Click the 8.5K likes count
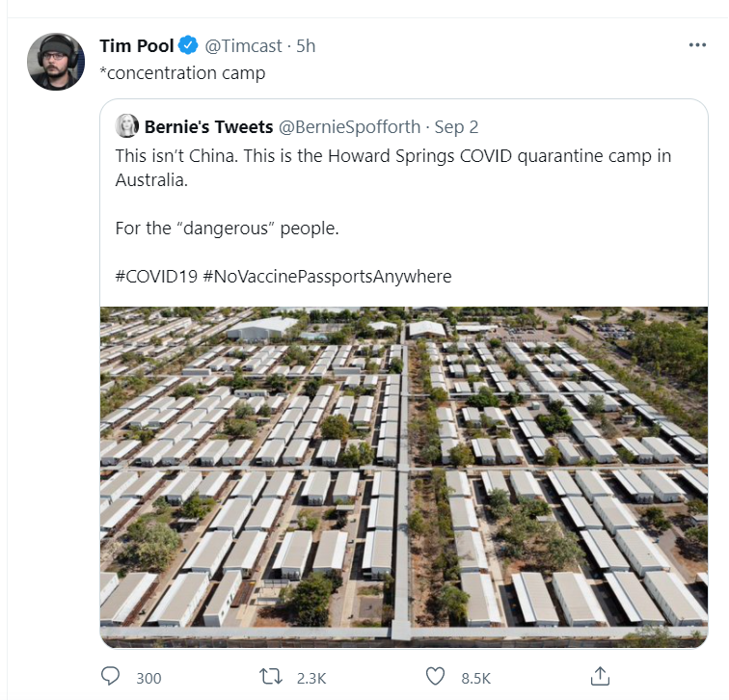This screenshot has width=729, height=700. [x=475, y=678]
